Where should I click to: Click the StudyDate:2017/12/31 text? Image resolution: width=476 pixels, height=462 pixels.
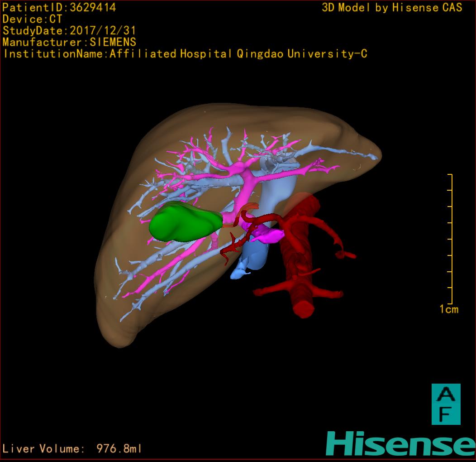[69, 31]
